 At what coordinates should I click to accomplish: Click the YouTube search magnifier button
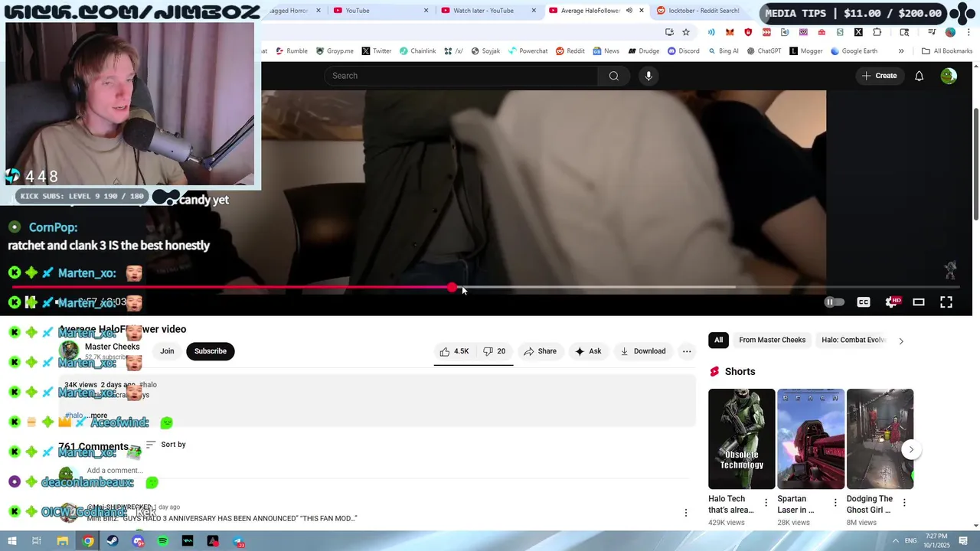(x=613, y=76)
